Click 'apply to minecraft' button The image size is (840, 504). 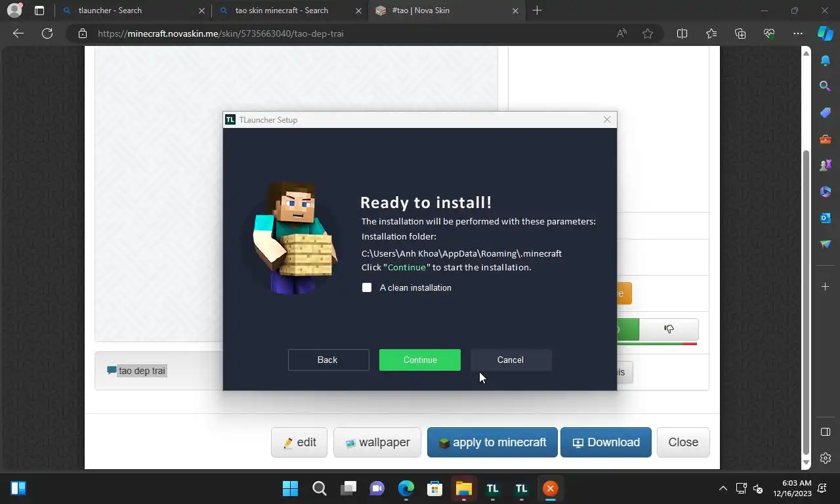pos(492,442)
